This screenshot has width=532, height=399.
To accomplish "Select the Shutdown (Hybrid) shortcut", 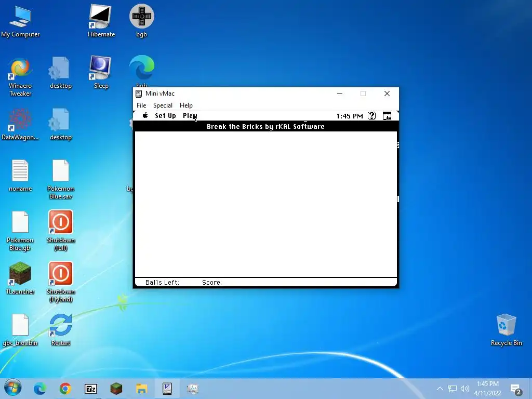I will (x=61, y=282).
